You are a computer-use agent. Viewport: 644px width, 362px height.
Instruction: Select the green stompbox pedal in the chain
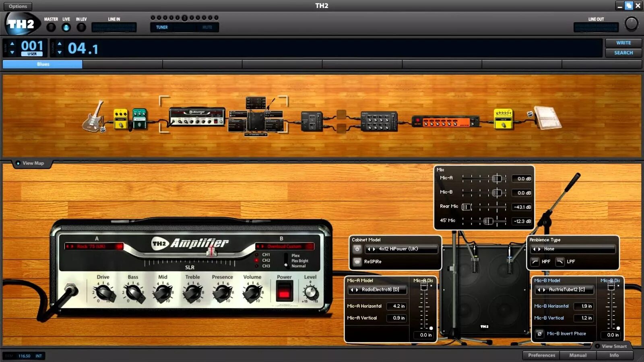pyautogui.click(x=139, y=119)
